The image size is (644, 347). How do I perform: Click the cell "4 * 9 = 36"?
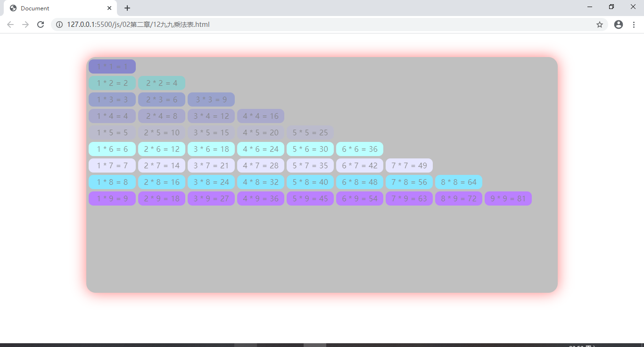261,198
